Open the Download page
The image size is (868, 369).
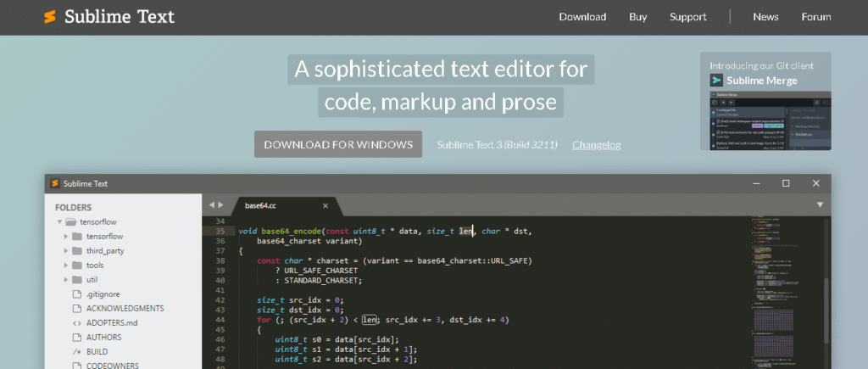coord(582,17)
